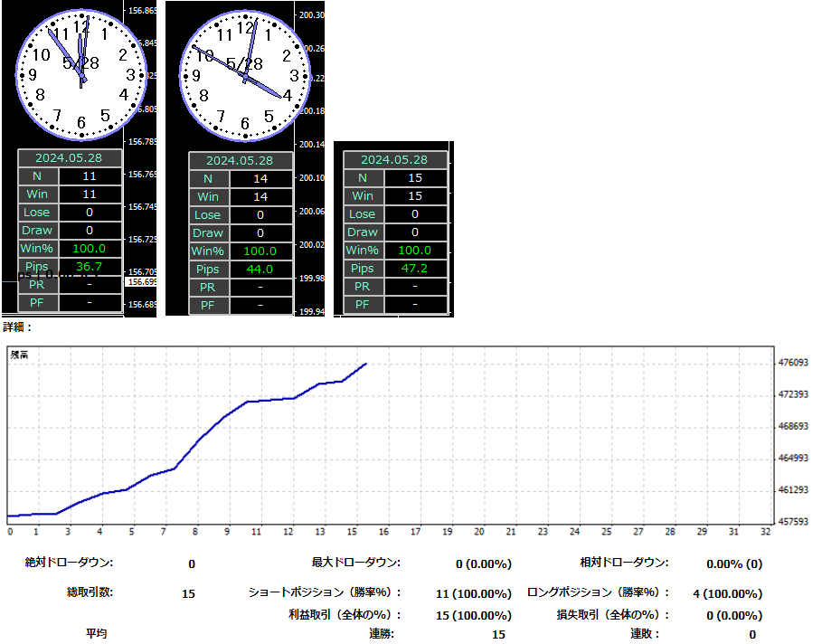Click the N value 14 in the middle table
The width and height of the screenshot is (822, 644).
pyautogui.click(x=260, y=179)
